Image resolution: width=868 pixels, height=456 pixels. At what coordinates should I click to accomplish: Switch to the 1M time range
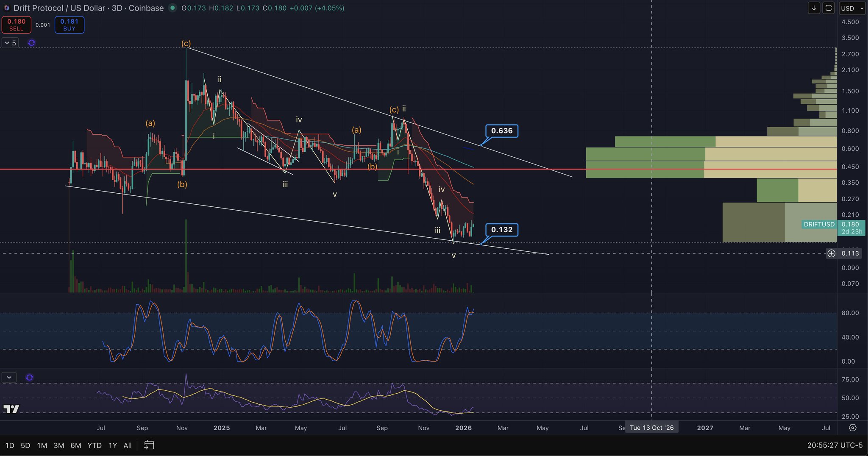tap(42, 445)
